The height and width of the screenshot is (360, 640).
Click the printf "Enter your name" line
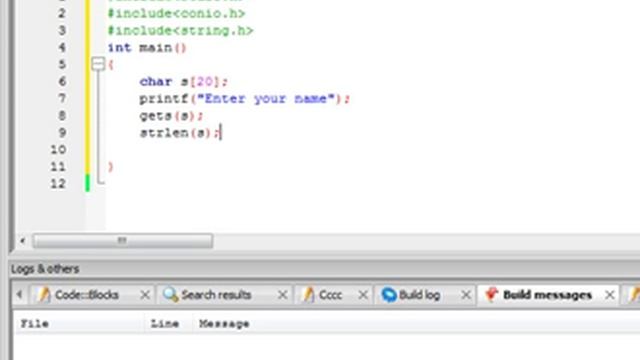pyautogui.click(x=244, y=99)
